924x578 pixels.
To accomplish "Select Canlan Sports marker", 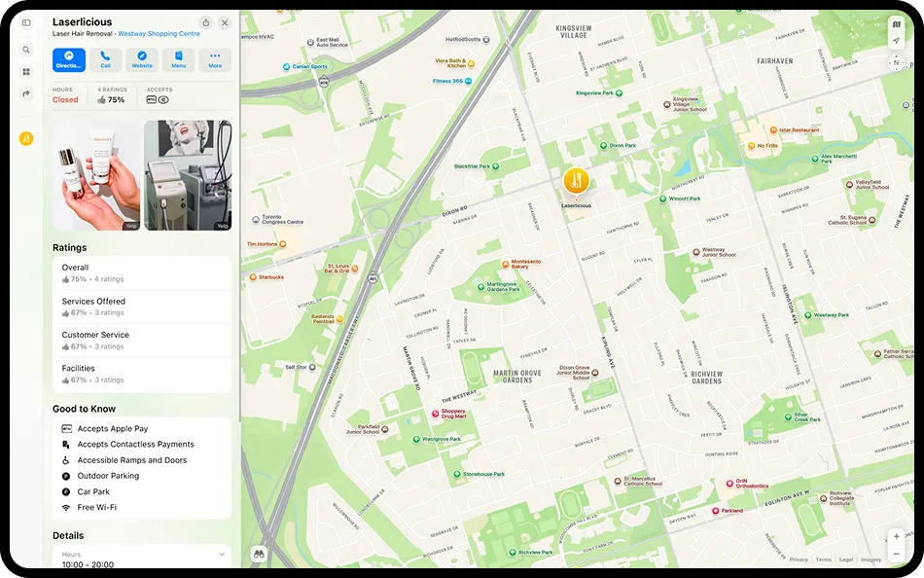I will point(286,66).
